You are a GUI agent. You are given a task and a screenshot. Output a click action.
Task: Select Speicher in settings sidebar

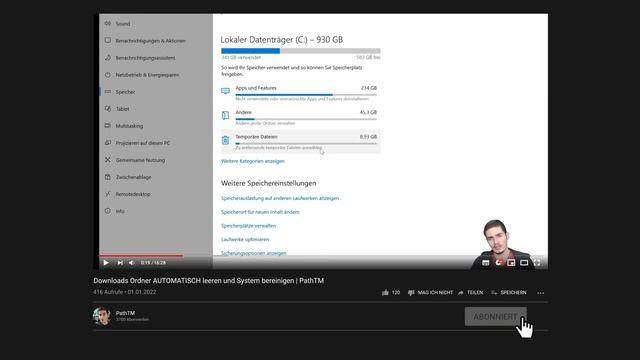125,92
